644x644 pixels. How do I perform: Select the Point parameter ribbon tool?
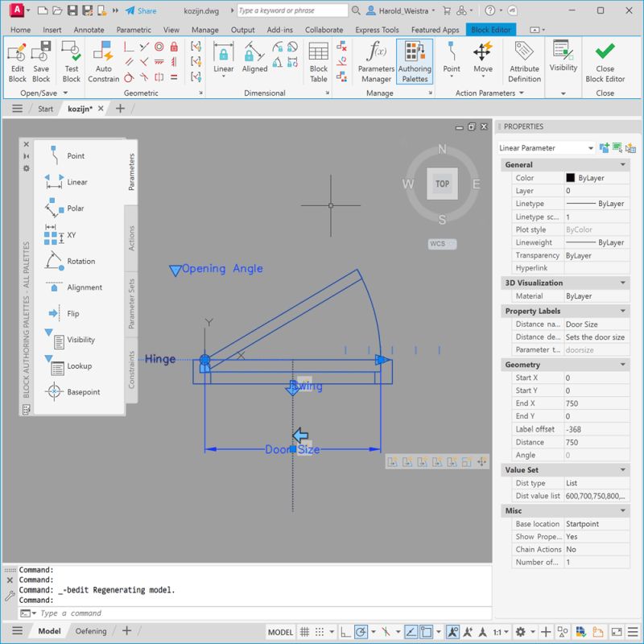[452, 58]
